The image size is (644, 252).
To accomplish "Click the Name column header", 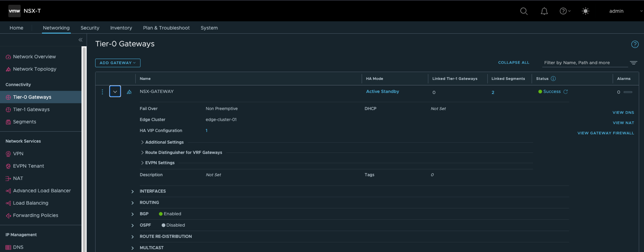I will (x=145, y=79).
